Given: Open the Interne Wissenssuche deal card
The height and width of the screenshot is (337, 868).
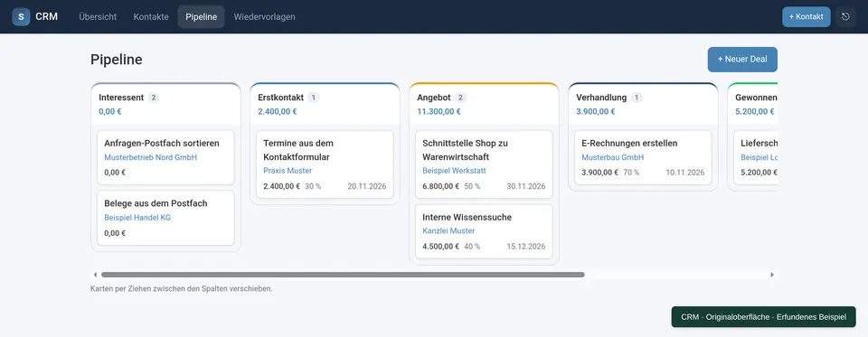Looking at the screenshot, I should [x=484, y=231].
